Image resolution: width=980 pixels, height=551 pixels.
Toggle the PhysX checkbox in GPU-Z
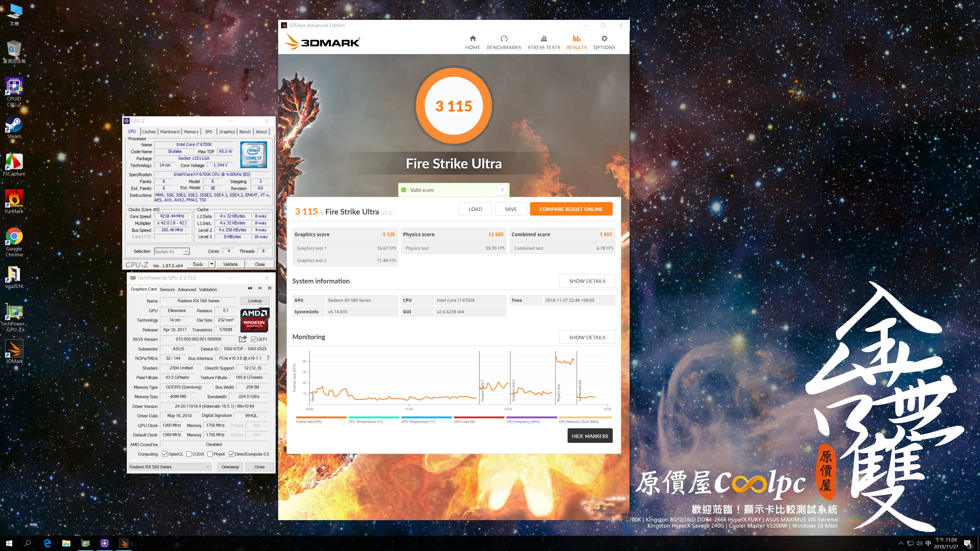point(210,454)
